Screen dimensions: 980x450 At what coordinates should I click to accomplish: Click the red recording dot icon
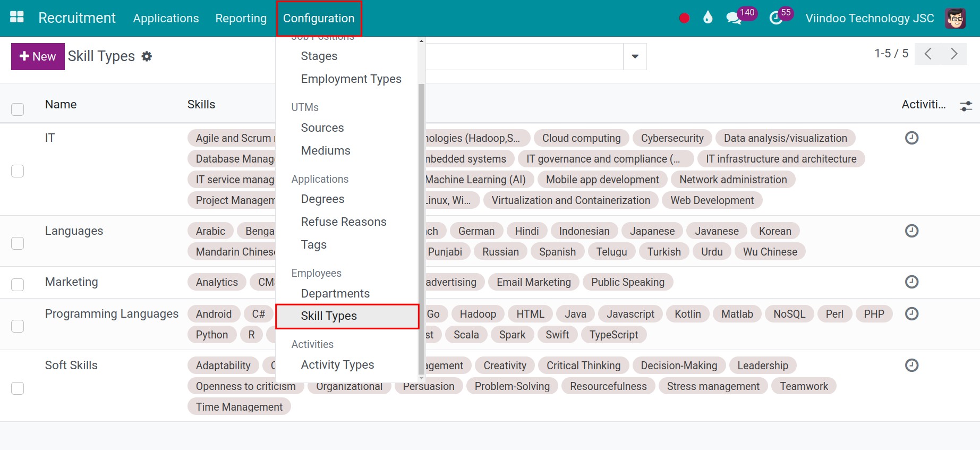tap(684, 18)
